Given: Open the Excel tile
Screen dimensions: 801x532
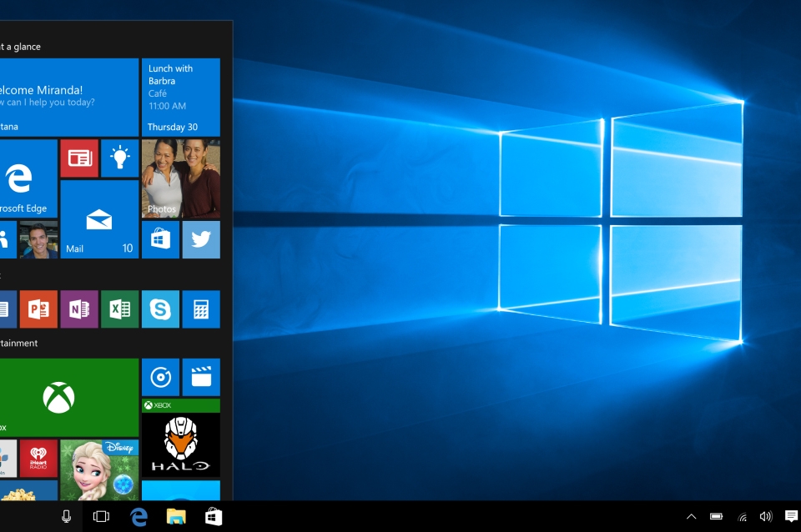Looking at the screenshot, I should tap(119, 309).
